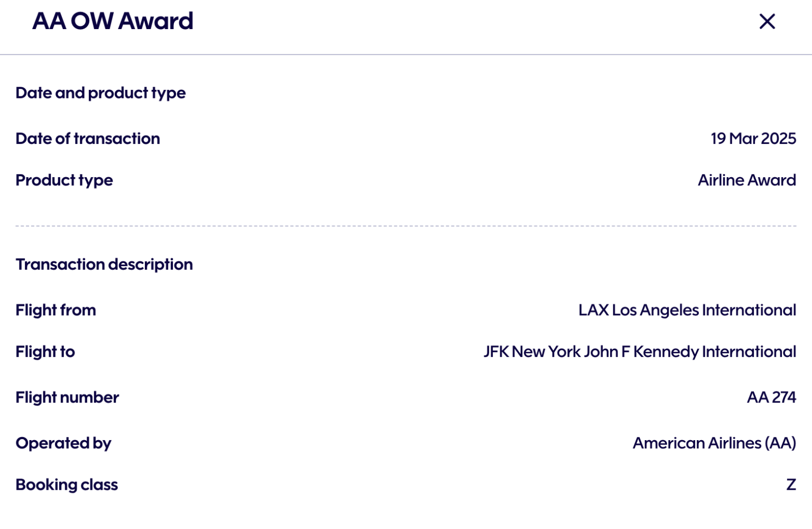The image size is (812, 529).
Task: Click the Flight to label
Action: pyautogui.click(x=45, y=352)
